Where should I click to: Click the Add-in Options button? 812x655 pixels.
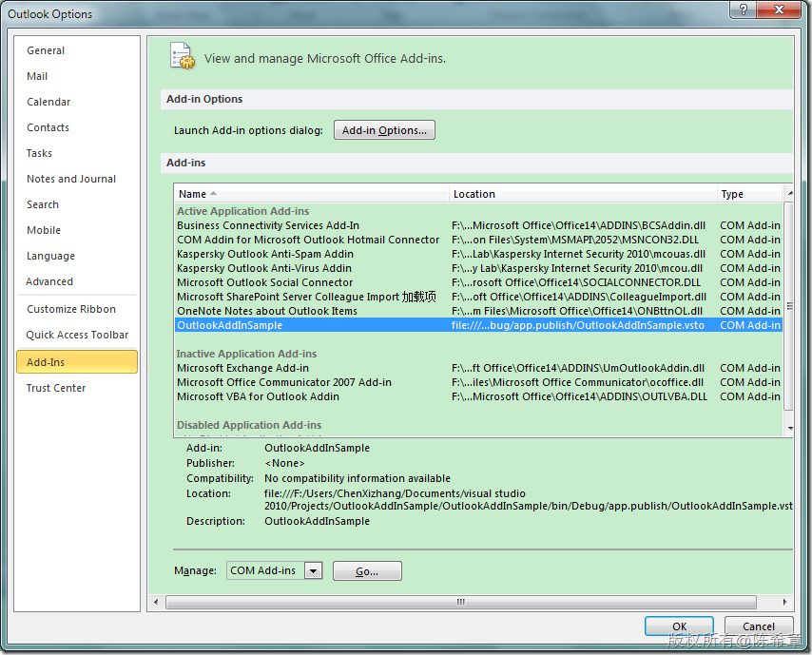[384, 130]
